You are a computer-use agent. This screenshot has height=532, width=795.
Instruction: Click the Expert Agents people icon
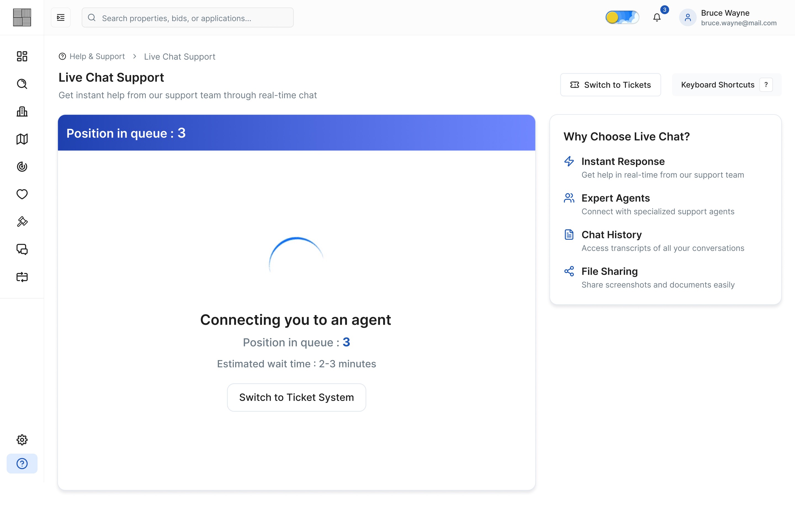point(569,198)
